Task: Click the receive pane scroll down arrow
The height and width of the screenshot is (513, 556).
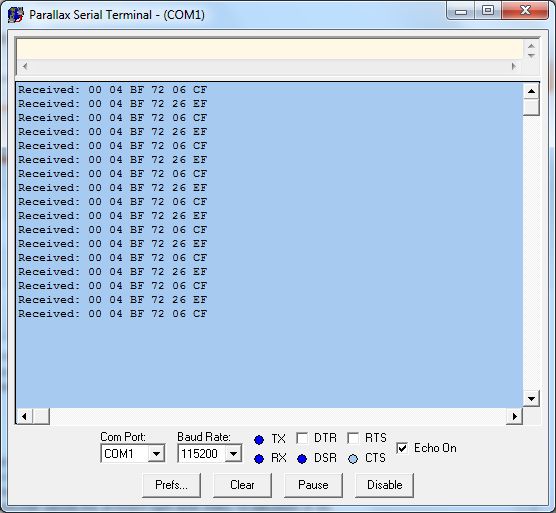Action: [531, 398]
